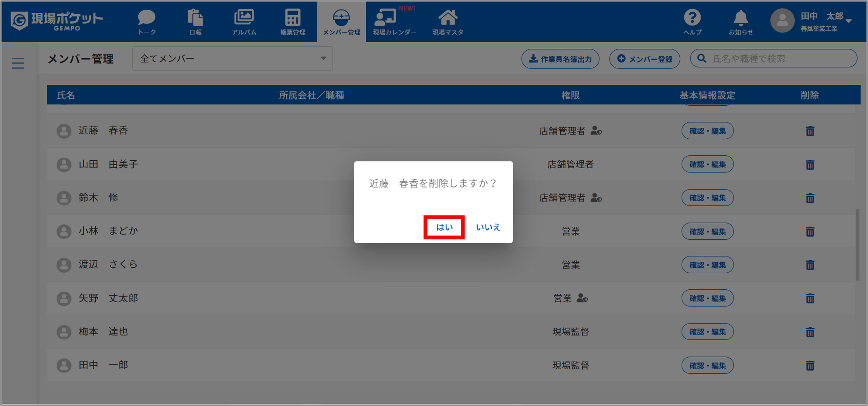Open 確認・編集 for 小林 まどか
868x406 pixels.
[x=708, y=231]
